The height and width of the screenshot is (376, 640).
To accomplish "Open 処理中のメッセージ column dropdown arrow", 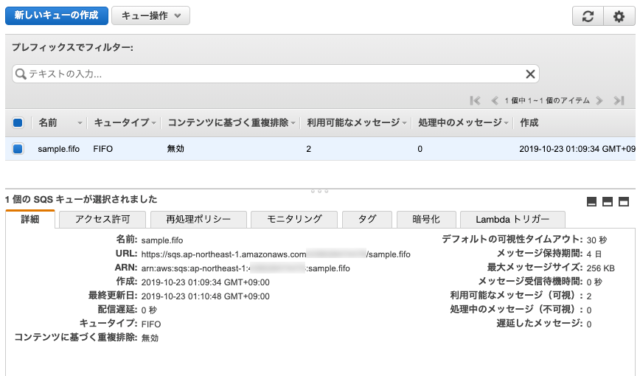I will click(506, 123).
